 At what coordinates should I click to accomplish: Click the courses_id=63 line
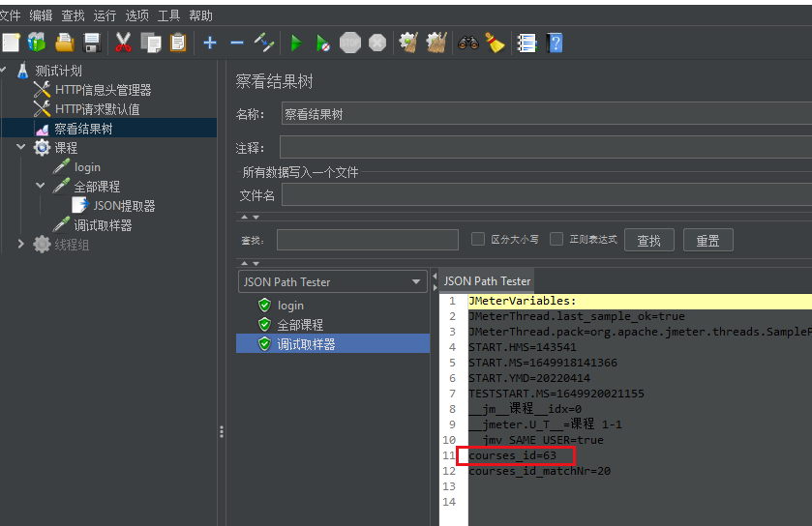[x=512, y=455]
